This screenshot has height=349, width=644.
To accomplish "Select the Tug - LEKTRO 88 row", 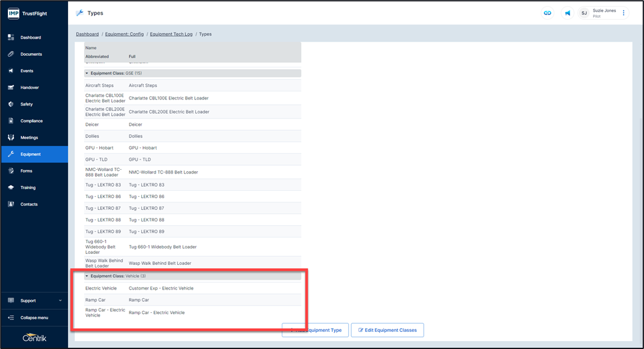I will click(x=193, y=220).
